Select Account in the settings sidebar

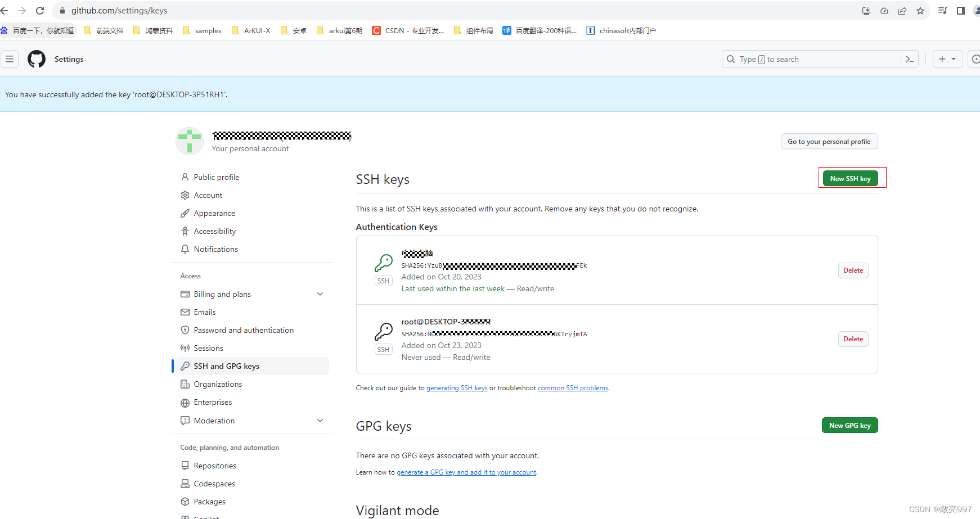(208, 195)
